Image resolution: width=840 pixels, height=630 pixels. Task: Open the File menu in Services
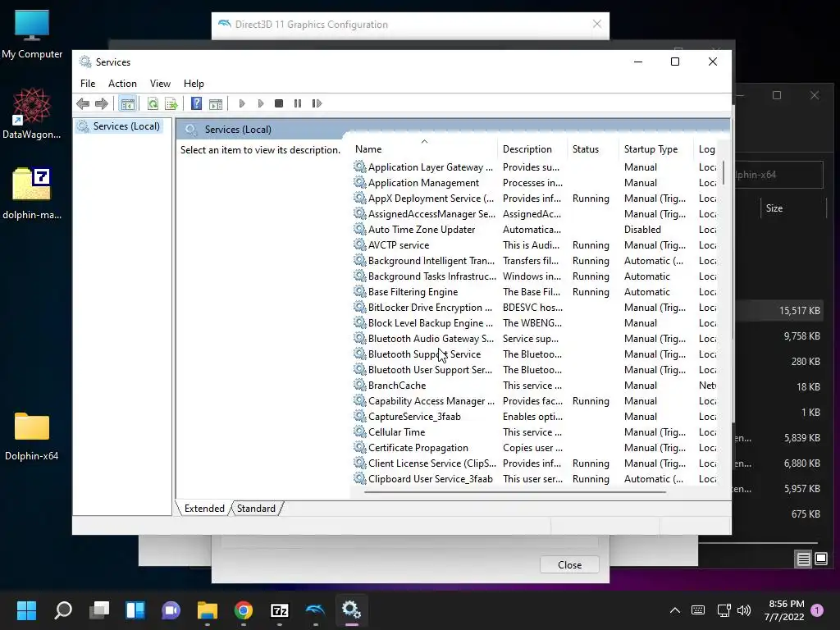[88, 84]
